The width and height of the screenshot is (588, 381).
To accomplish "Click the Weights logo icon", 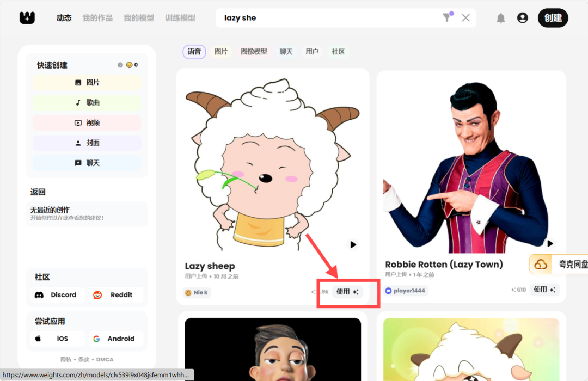I will pos(27,17).
